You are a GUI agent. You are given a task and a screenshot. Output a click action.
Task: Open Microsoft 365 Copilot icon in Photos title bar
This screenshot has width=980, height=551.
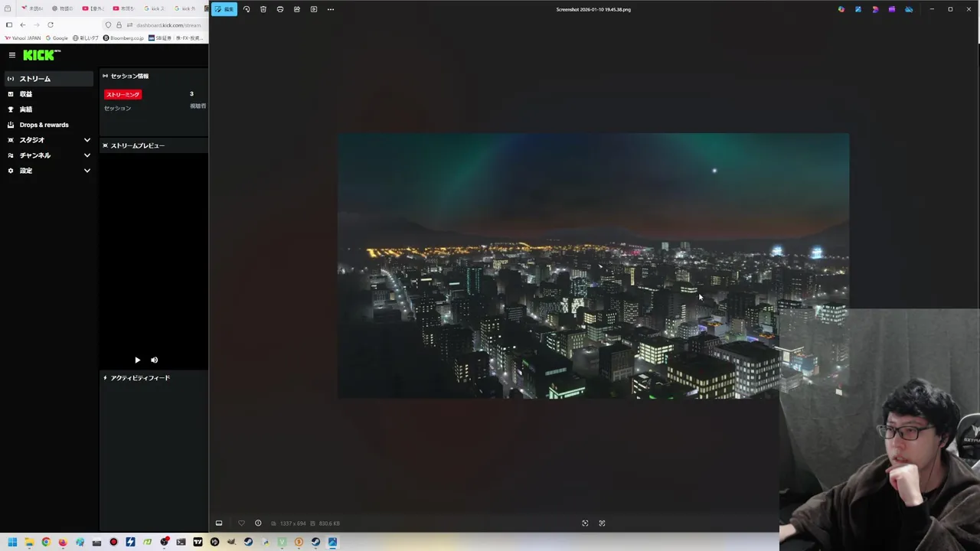pos(841,9)
